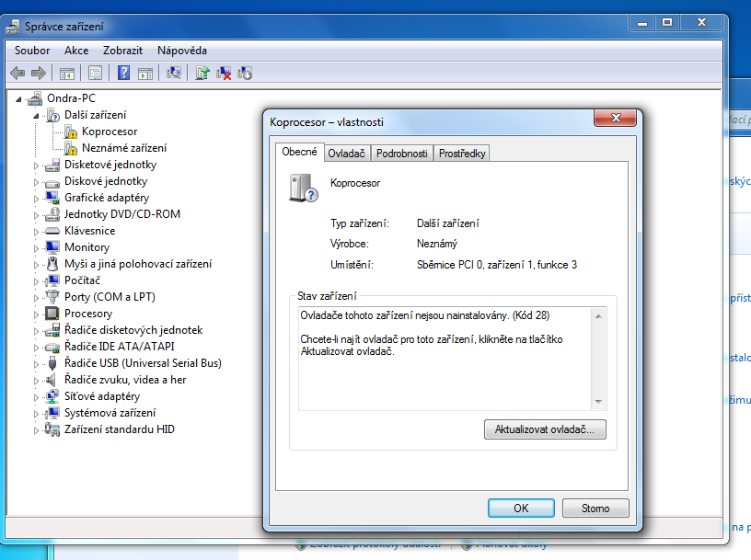Expand the Monitory node
The height and width of the screenshot is (560, 751).
tap(36, 248)
